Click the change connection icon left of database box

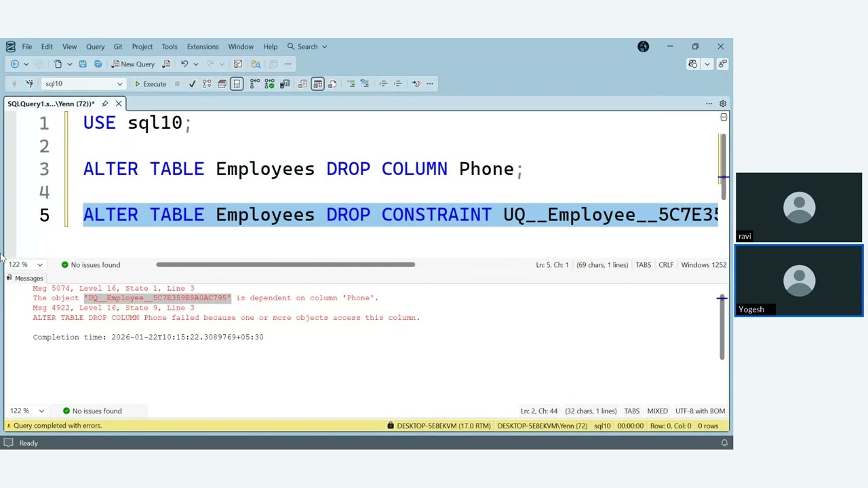[x=29, y=83]
